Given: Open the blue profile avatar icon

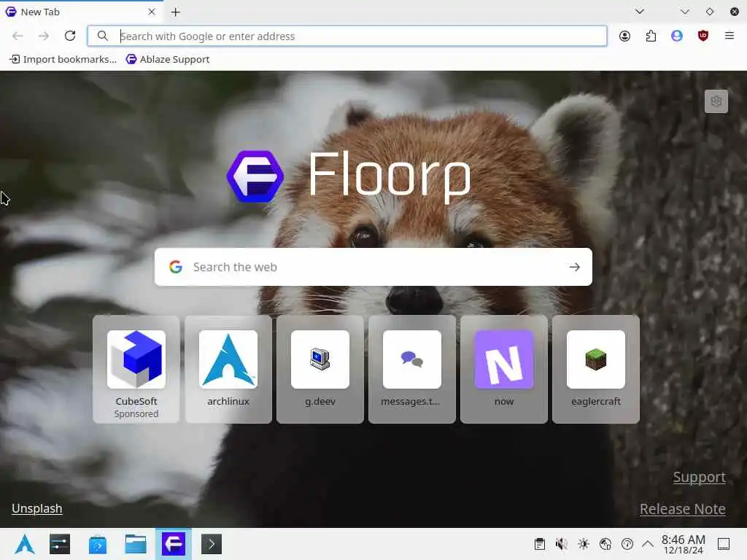Looking at the screenshot, I should click(x=676, y=36).
